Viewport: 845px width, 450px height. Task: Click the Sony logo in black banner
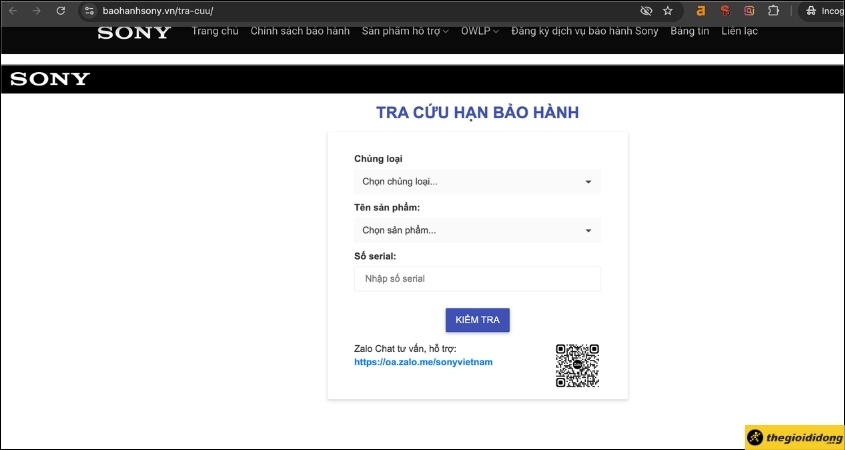50,79
